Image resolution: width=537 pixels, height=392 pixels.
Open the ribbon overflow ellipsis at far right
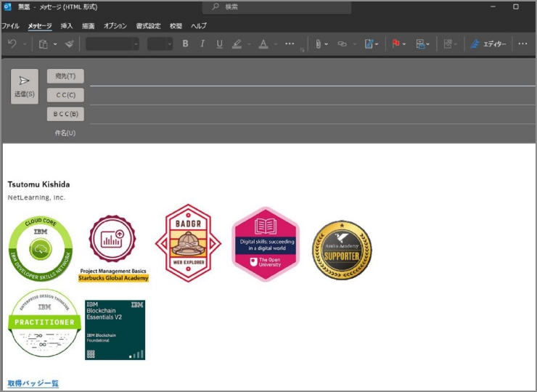click(x=522, y=44)
